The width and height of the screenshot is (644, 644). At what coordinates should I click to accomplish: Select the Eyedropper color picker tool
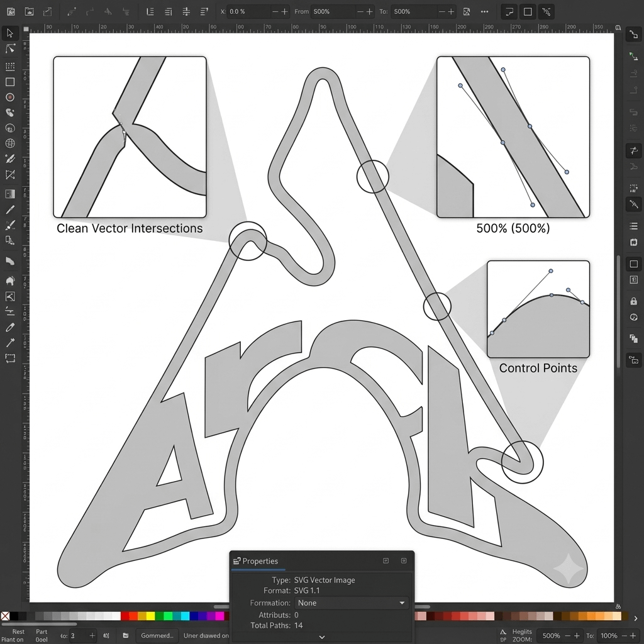(10, 327)
